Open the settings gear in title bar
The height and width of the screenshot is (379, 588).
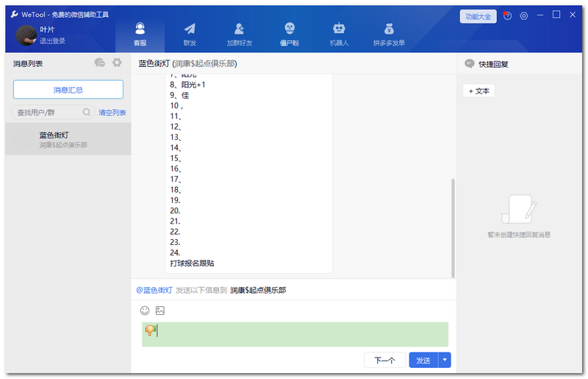(x=524, y=15)
